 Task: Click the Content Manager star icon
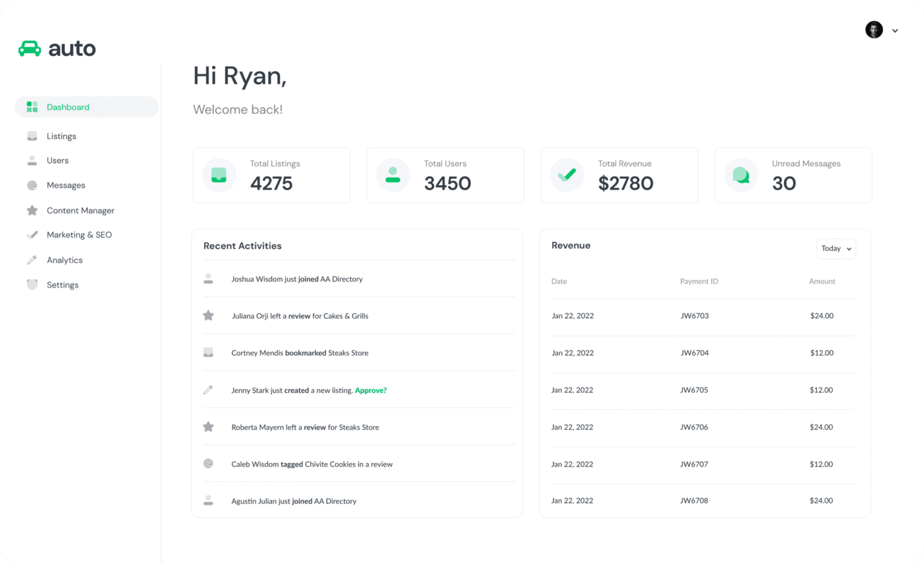point(32,210)
